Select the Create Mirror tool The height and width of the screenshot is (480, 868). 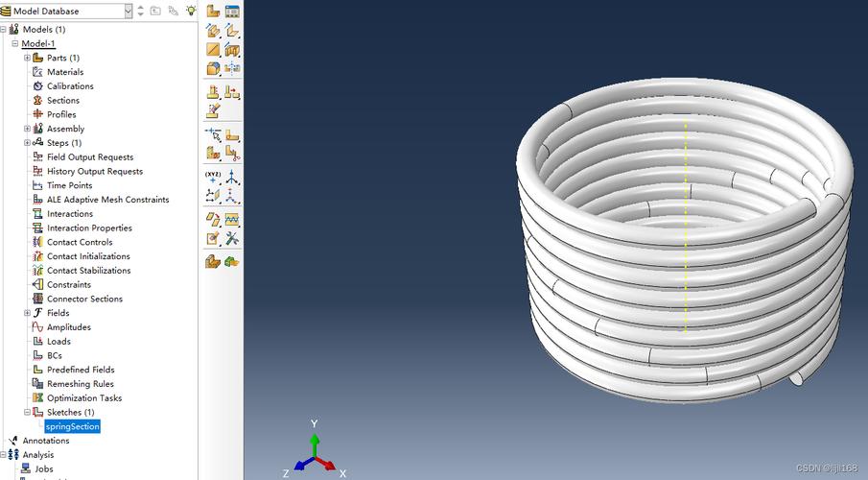(x=232, y=68)
